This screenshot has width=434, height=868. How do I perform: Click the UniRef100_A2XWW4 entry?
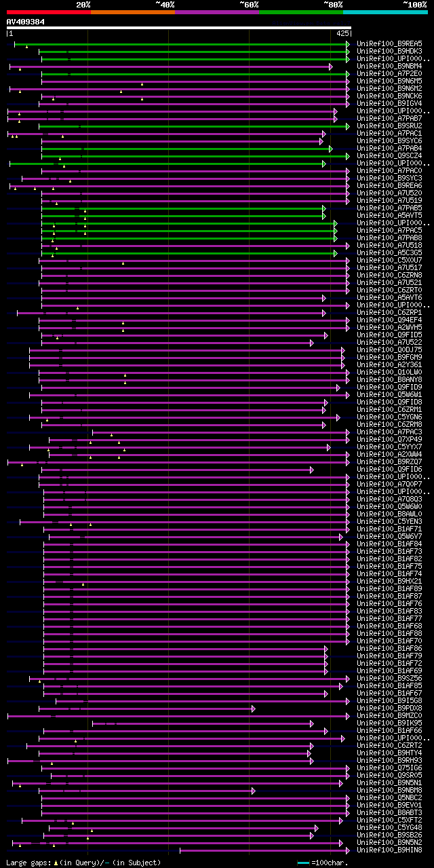pyautogui.click(x=389, y=454)
